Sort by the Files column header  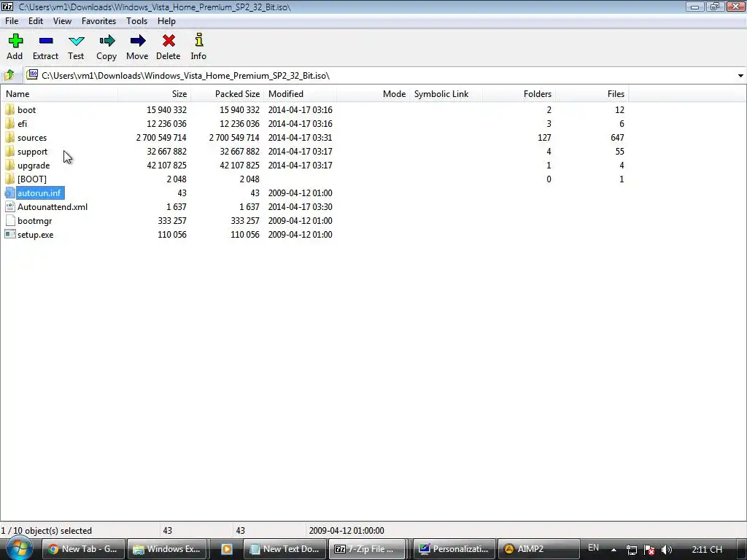coord(592,94)
